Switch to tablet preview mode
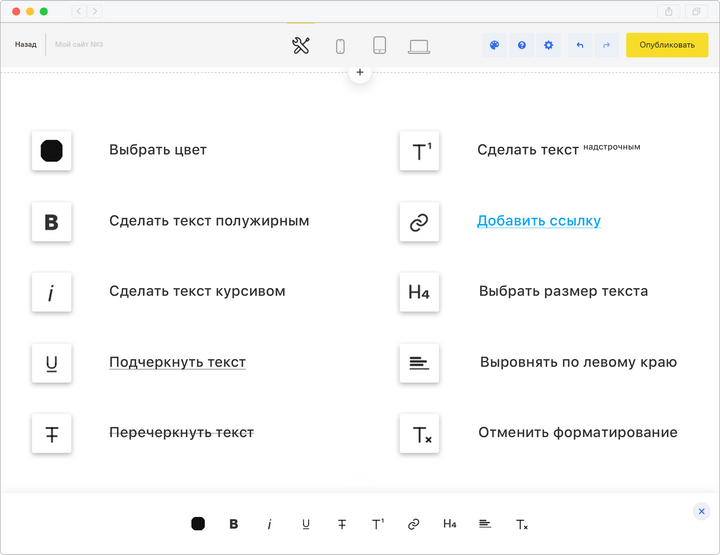The image size is (720, 555). (380, 45)
